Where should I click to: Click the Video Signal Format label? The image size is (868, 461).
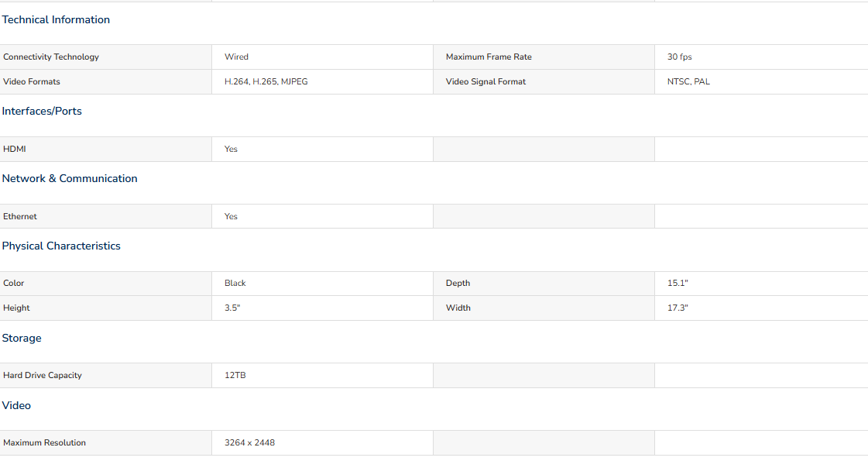(x=486, y=81)
